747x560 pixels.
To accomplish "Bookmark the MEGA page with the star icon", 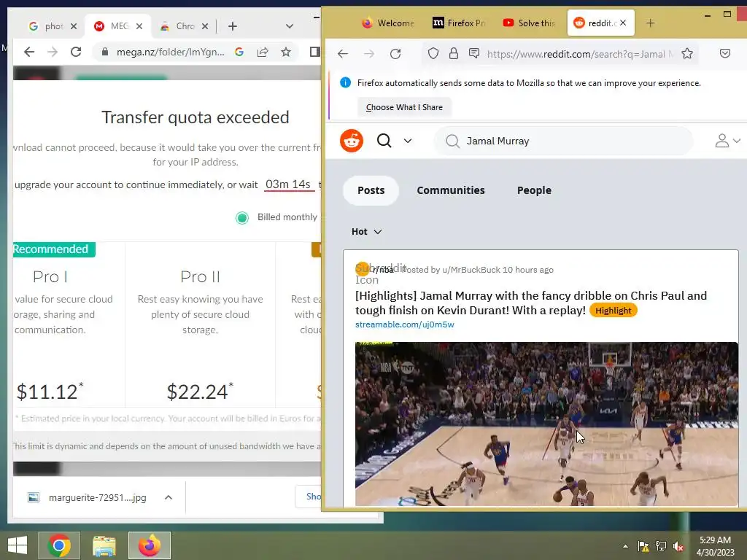I will tap(286, 52).
